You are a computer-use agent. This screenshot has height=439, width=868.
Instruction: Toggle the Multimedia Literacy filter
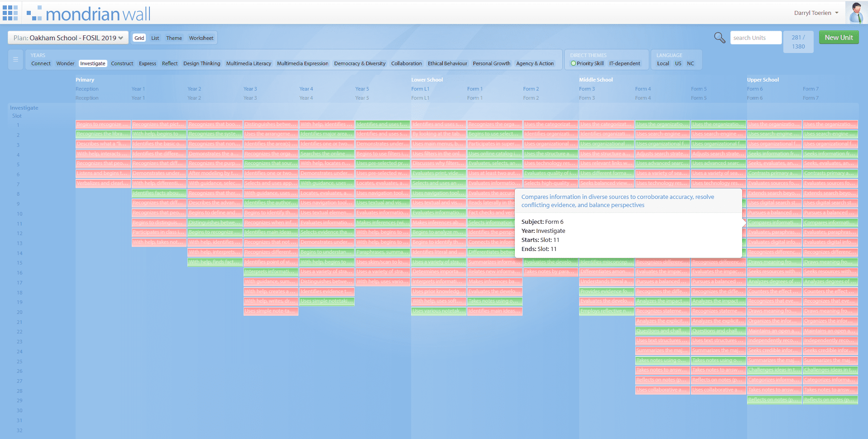tap(249, 63)
